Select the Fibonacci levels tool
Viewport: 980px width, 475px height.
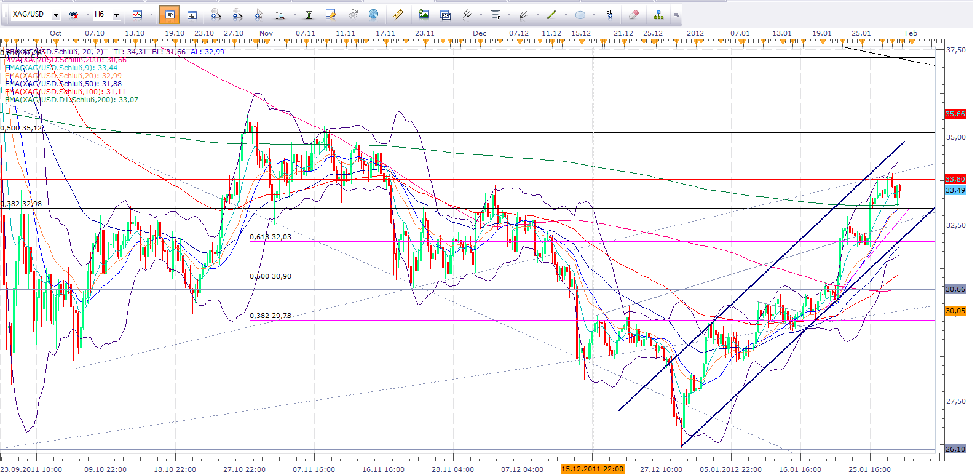click(x=496, y=14)
